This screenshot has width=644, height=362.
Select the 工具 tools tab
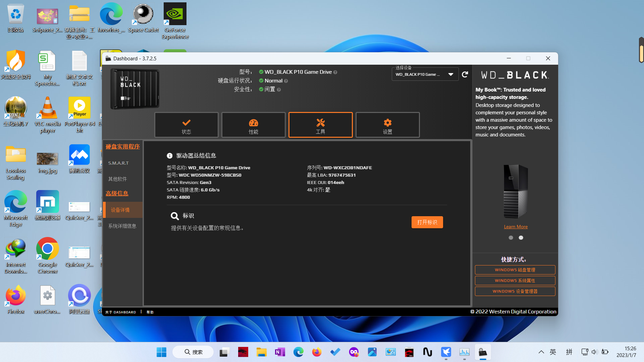320,125
